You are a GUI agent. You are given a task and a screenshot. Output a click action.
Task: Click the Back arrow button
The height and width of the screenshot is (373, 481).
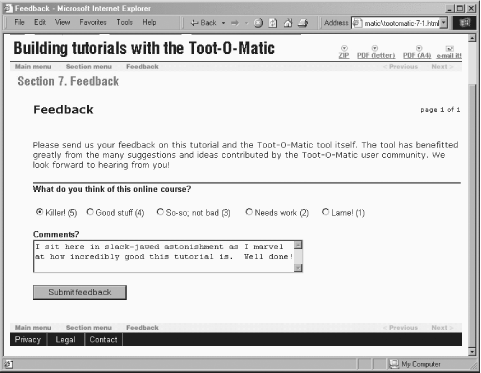[x=203, y=23]
